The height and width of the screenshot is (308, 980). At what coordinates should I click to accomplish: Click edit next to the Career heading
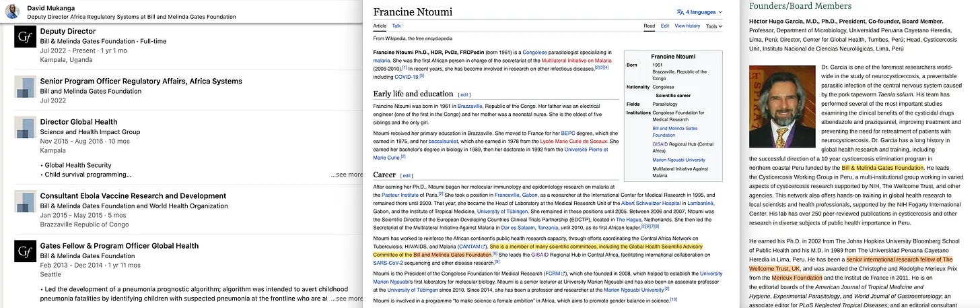coord(407,176)
